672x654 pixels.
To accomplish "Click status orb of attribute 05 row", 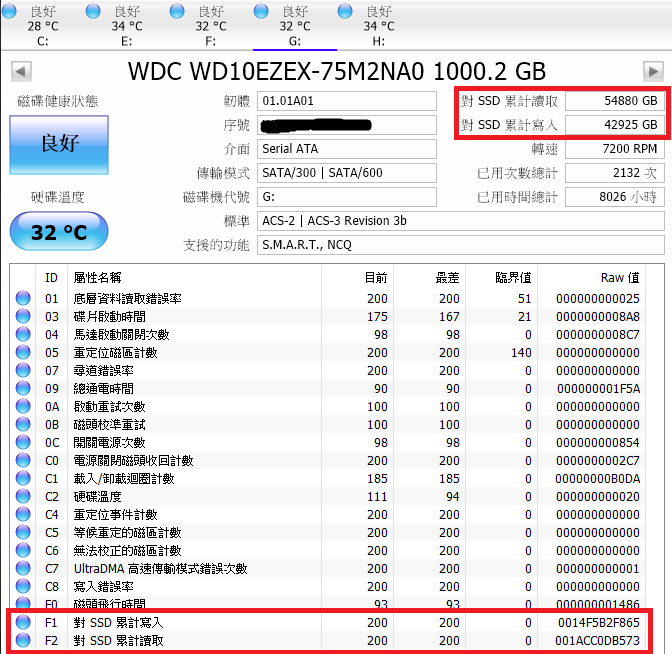I will click(23, 352).
